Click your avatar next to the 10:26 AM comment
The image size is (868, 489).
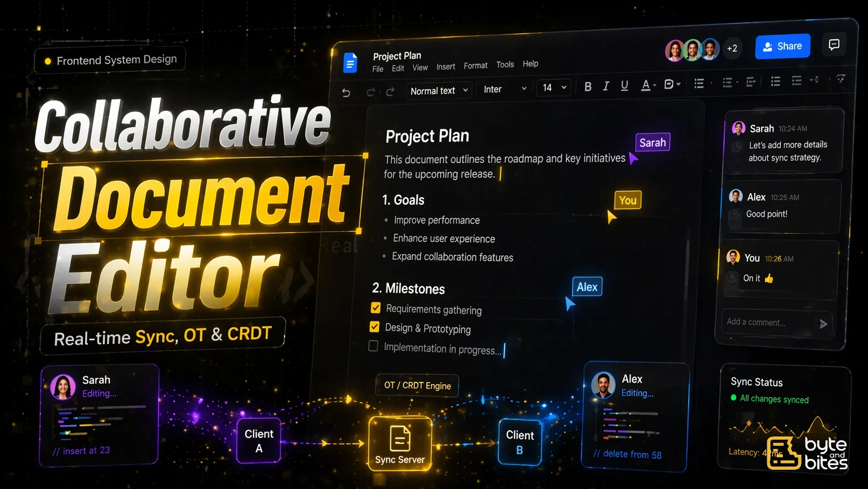pyautogui.click(x=733, y=257)
